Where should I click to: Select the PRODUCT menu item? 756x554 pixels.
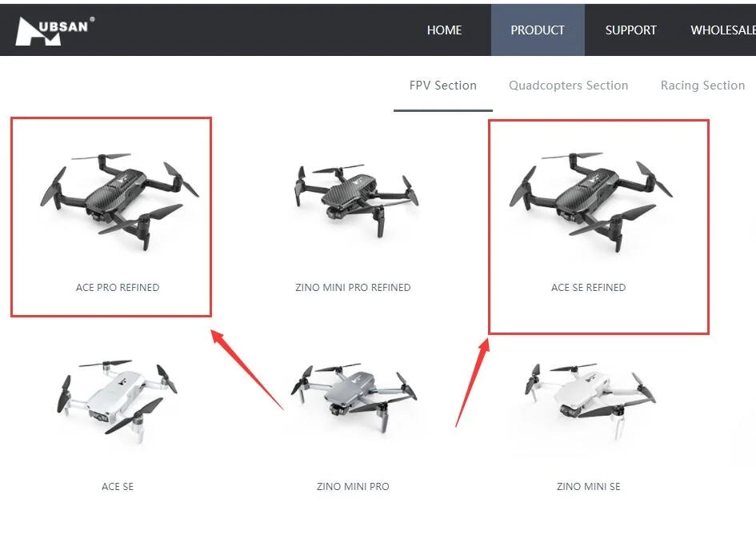(x=538, y=30)
